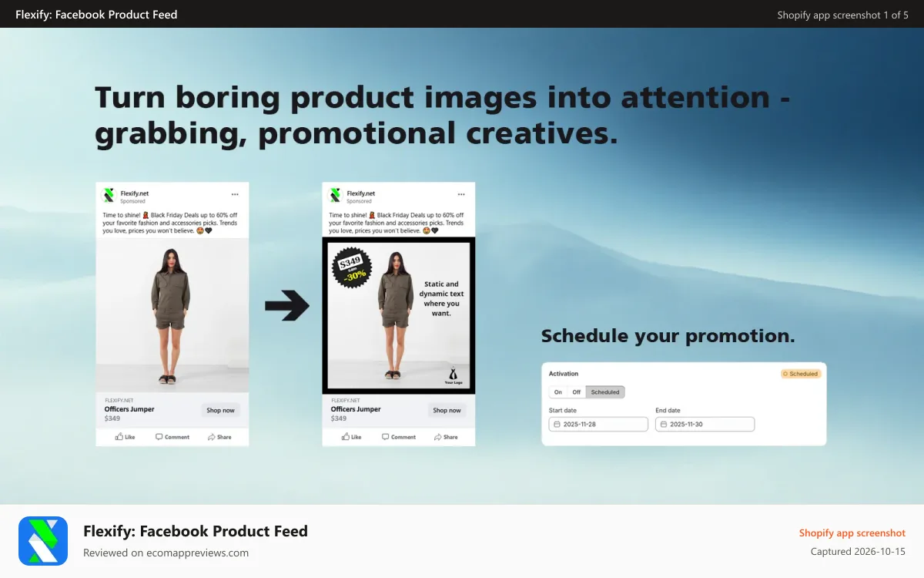Open three-dot menu on left ad
Image resolution: width=924 pixels, height=578 pixels.
coord(235,194)
